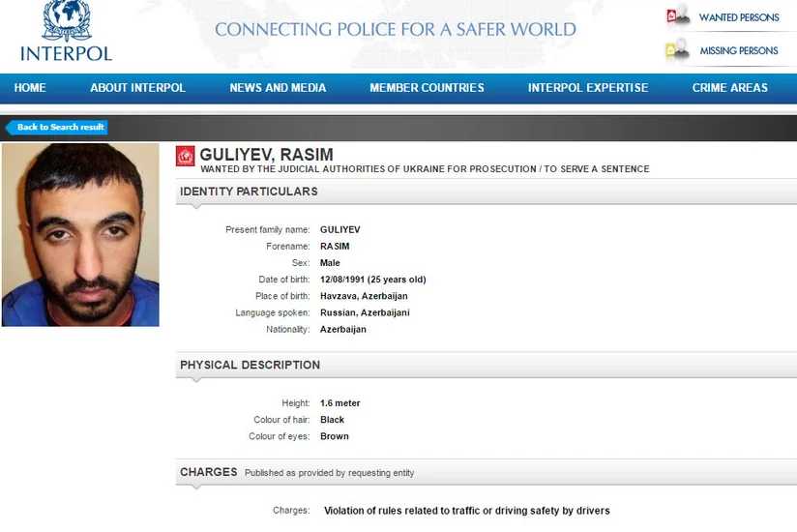Go to the HOME menu item
This screenshot has width=797, height=532.
coord(30,88)
